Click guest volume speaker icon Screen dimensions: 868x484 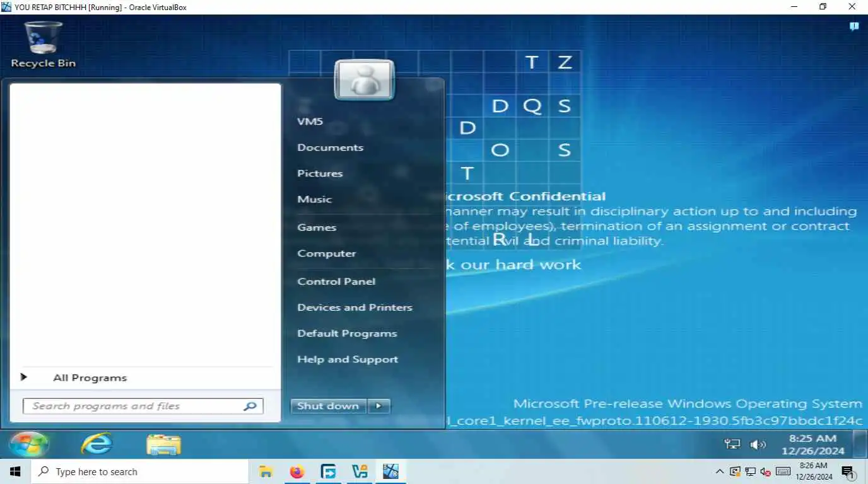[x=757, y=444]
